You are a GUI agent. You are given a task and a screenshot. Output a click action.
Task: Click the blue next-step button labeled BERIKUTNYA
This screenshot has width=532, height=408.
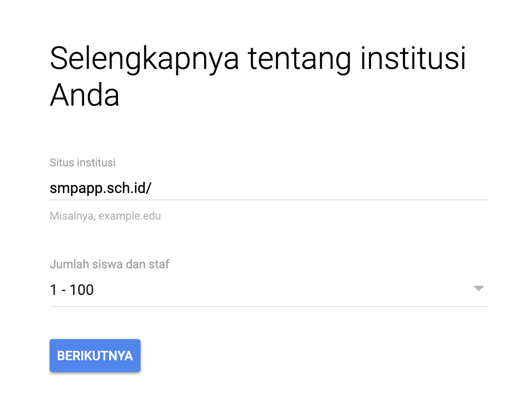point(95,355)
